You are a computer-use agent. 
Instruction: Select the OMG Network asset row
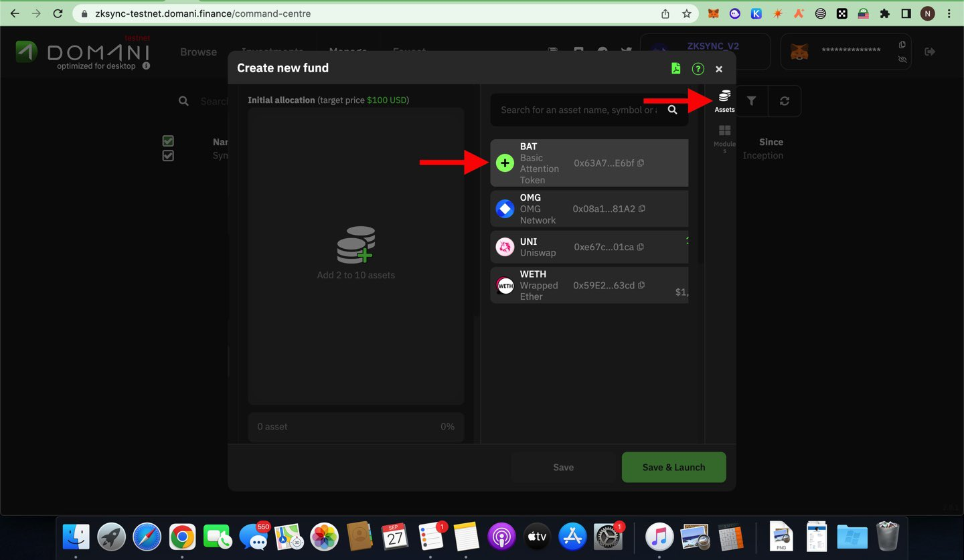tap(589, 209)
